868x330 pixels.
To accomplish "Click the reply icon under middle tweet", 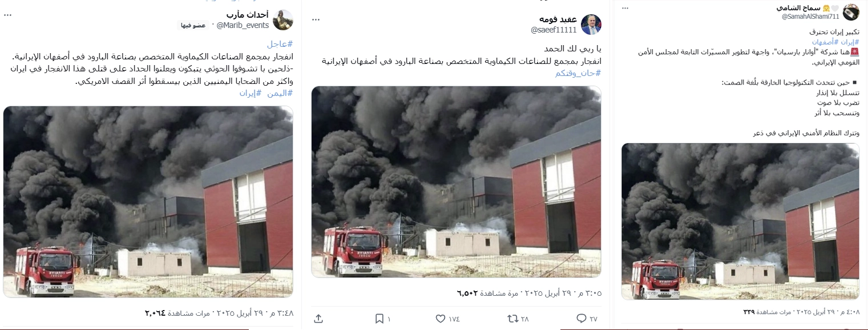I will click(581, 318).
